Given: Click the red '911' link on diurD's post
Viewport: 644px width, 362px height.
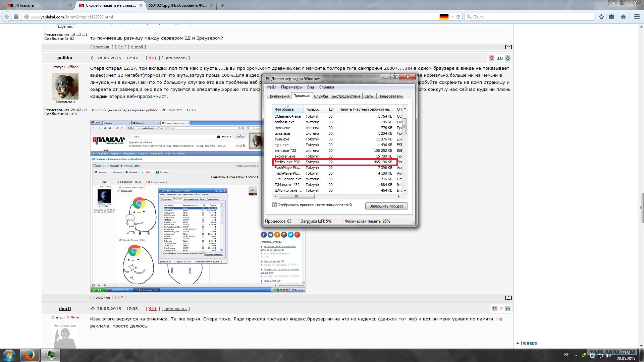Looking at the screenshot, I should [153, 308].
